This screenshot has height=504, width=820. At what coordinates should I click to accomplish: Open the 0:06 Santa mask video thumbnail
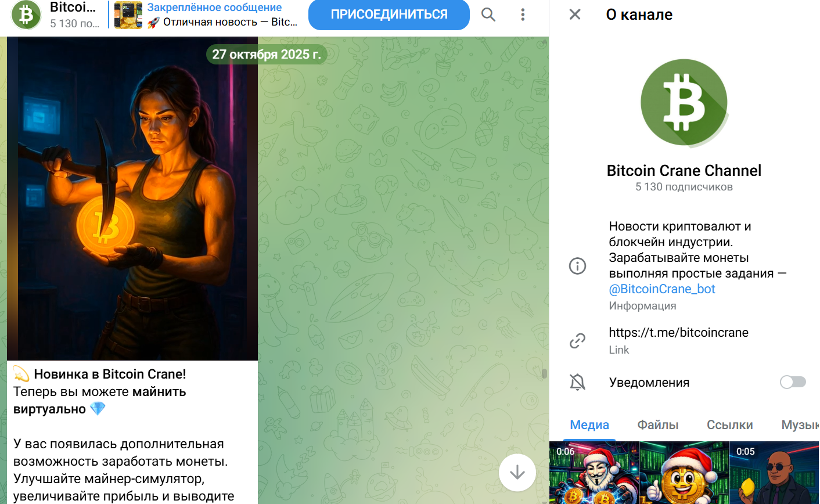(594, 473)
